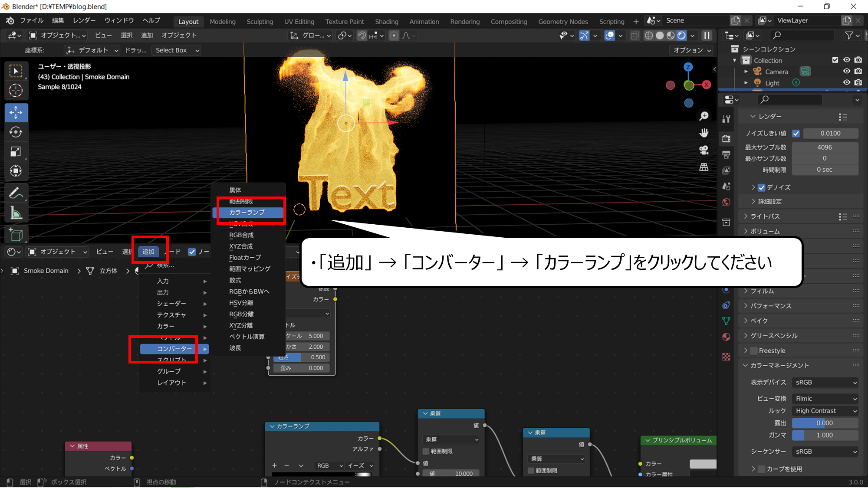Select the Scale tool
The width and height of the screenshot is (868, 488).
click(16, 152)
